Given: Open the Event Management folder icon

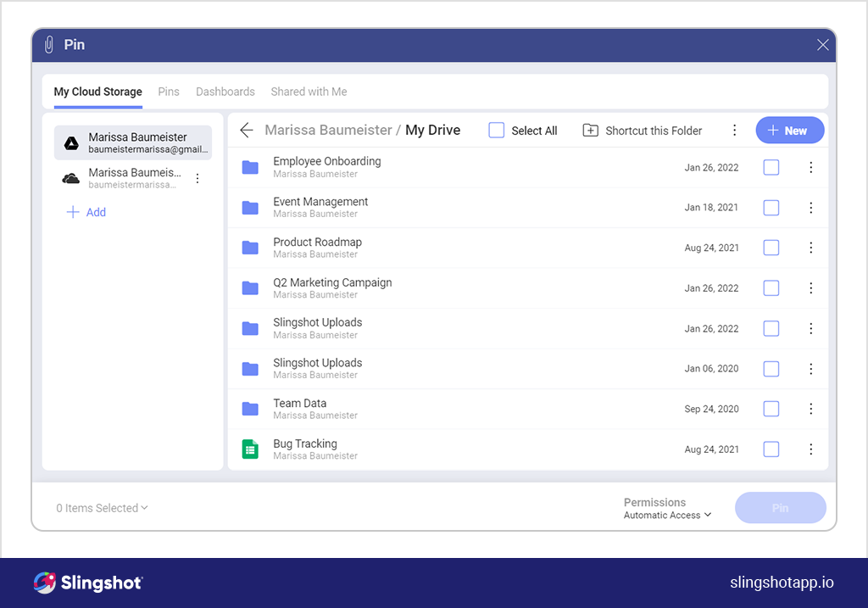Looking at the screenshot, I should [249, 207].
